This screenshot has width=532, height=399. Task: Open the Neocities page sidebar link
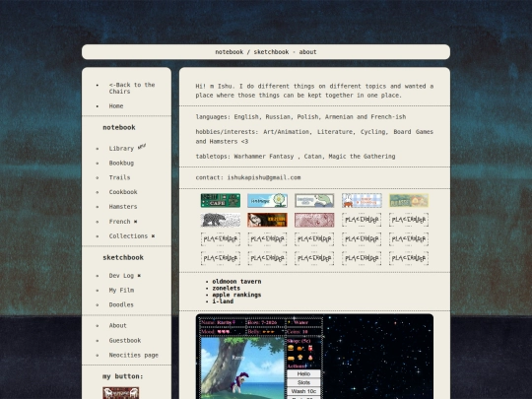click(134, 355)
